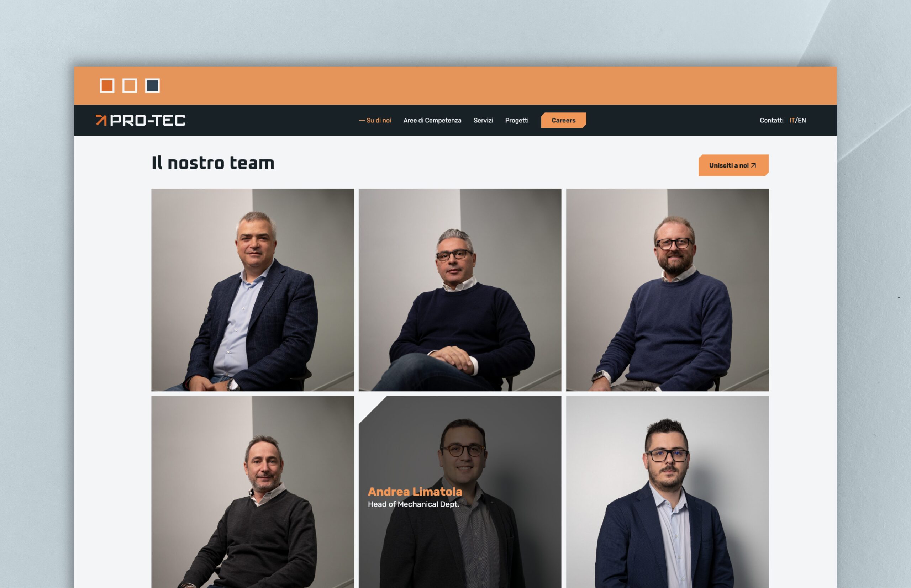Go to the Servizi page
Image resolution: width=911 pixels, height=588 pixels.
pos(483,120)
